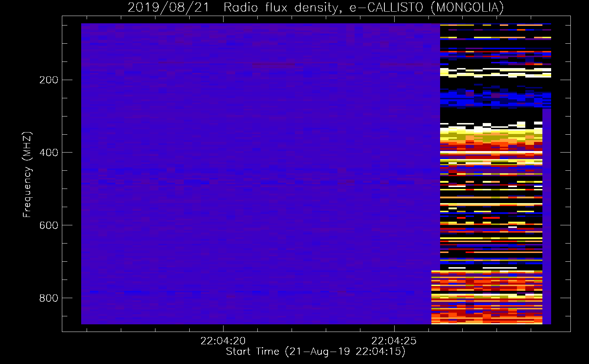
Task: Click the '22:04:20' time tick label
Action: (223, 341)
